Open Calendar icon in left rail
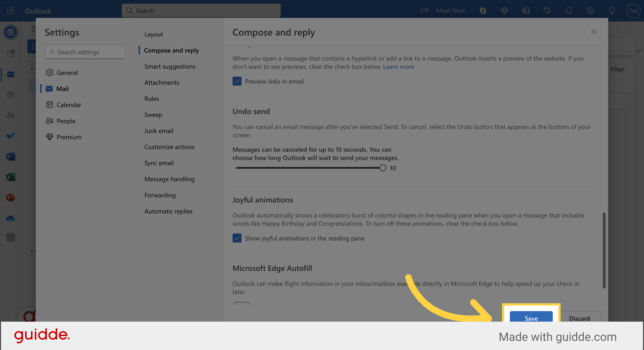Image resolution: width=644 pixels, height=350 pixels. click(x=11, y=95)
